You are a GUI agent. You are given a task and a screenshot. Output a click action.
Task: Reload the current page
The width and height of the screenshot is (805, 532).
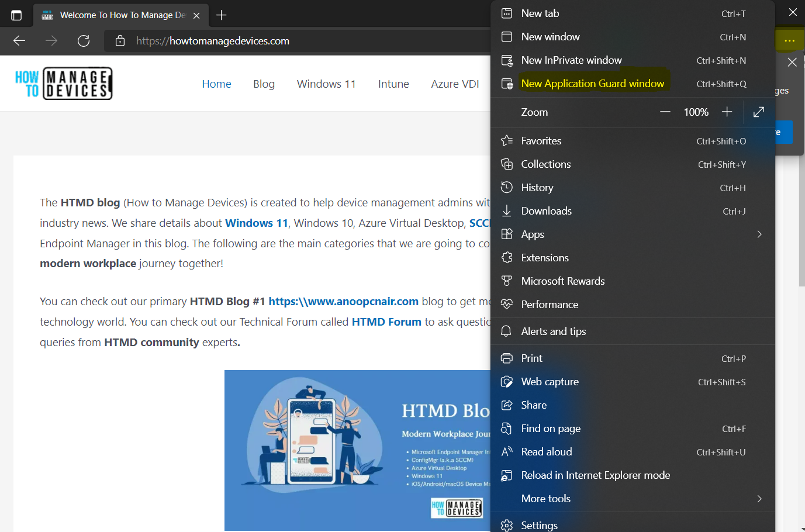click(83, 41)
